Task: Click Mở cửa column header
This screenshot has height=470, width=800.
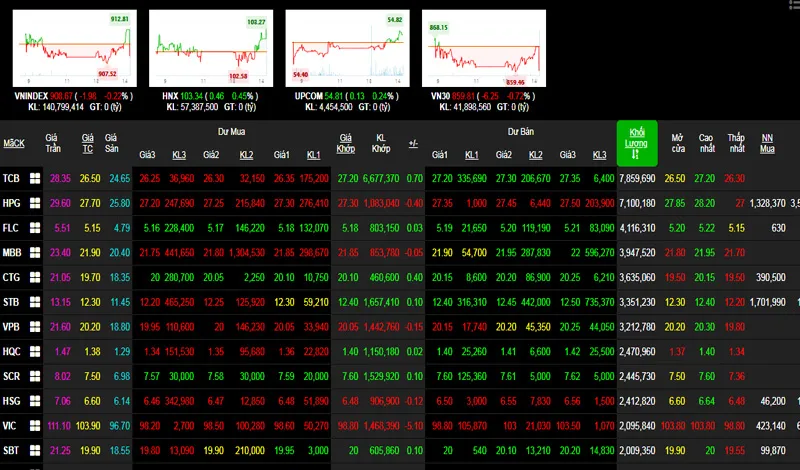Action: click(x=678, y=143)
